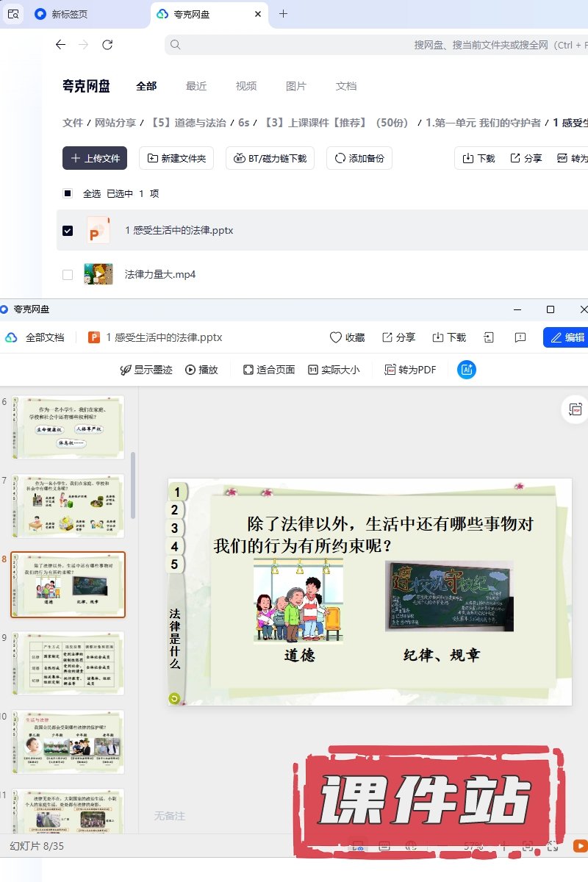The height and width of the screenshot is (882, 588).
Task: Click the slide panel vertical scrollbar
Action: pyautogui.click(x=133, y=485)
